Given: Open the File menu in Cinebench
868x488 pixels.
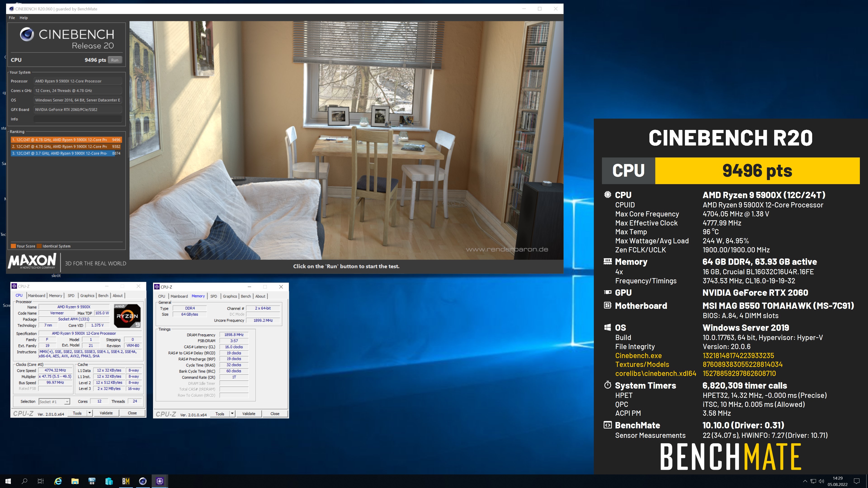Looking at the screenshot, I should (x=12, y=18).
